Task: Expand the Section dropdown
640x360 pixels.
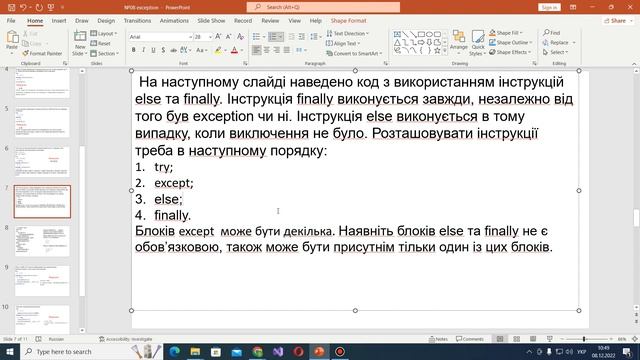Action: (104, 53)
